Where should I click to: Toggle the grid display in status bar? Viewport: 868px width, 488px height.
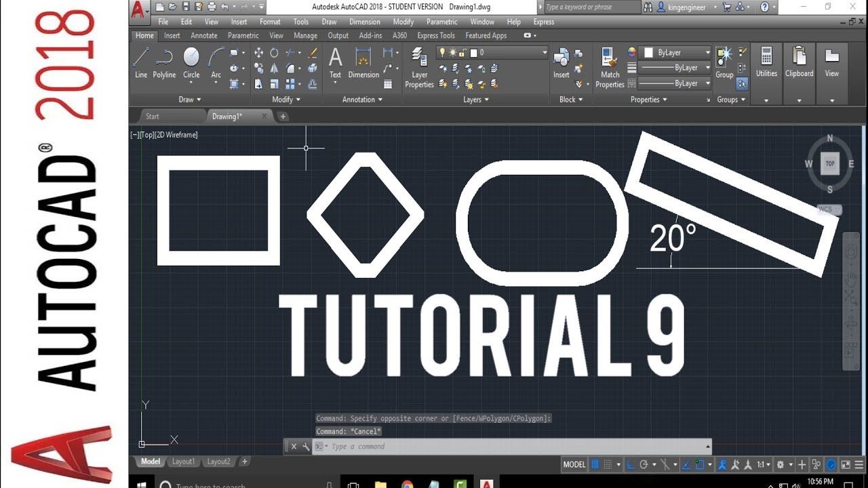pos(595,464)
